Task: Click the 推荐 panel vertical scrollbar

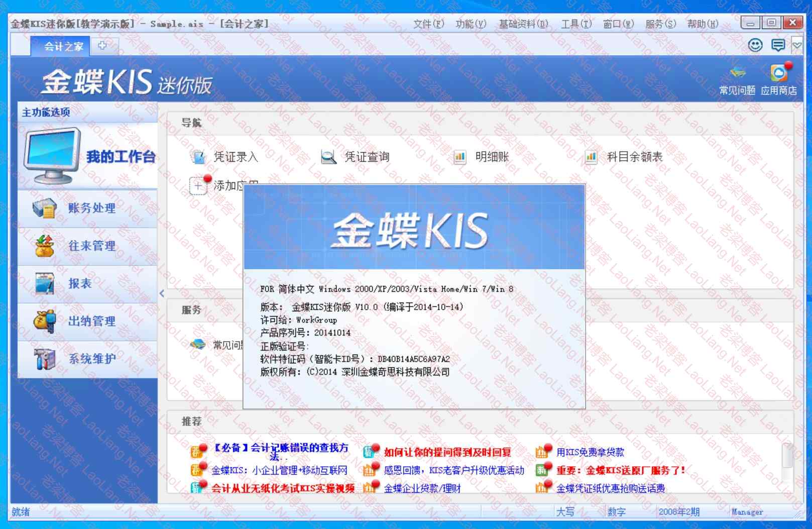Action: click(787, 461)
